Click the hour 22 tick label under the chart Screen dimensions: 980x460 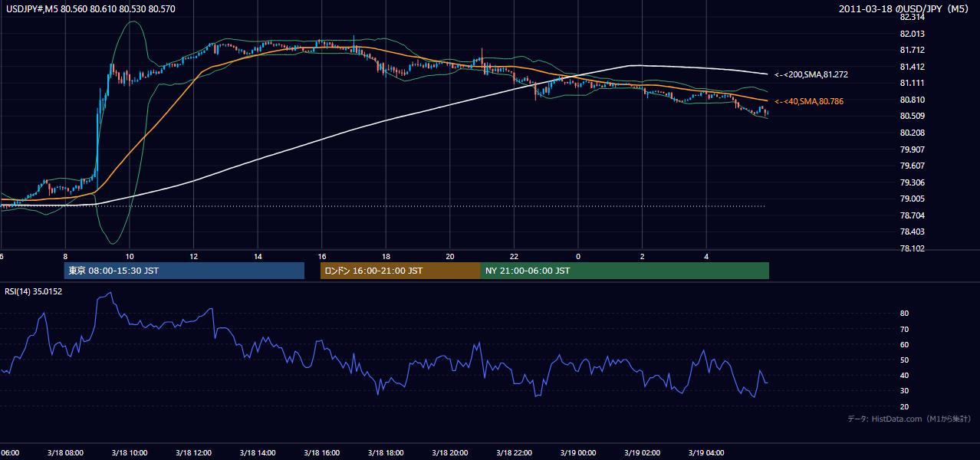[x=514, y=256]
